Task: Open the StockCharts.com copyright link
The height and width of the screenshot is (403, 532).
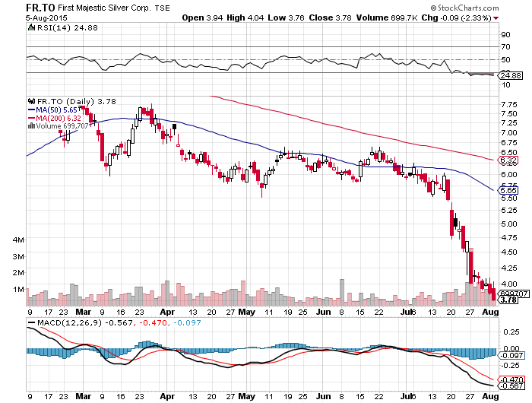Action: [x=464, y=8]
